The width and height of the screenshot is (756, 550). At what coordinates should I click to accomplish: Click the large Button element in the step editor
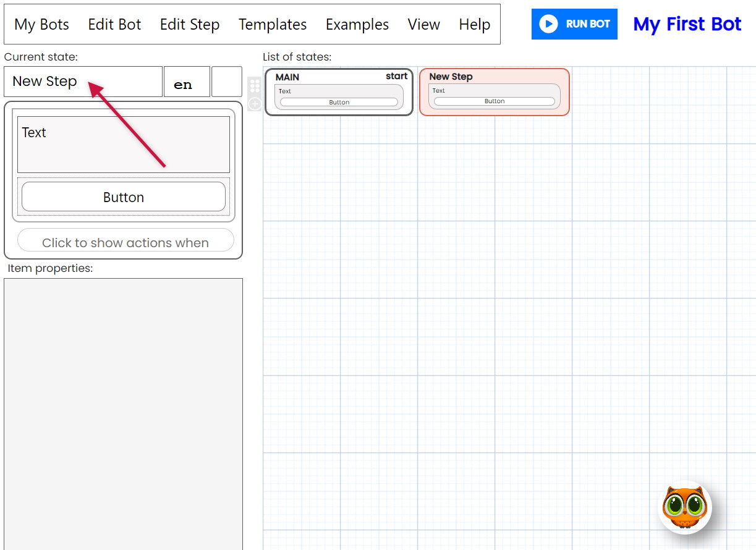click(x=124, y=197)
